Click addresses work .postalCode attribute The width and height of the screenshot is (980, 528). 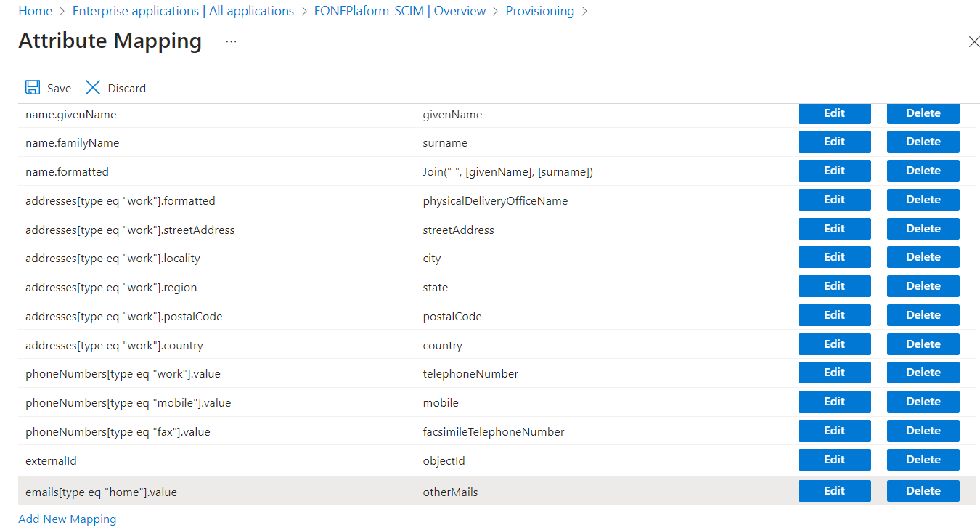click(x=124, y=317)
